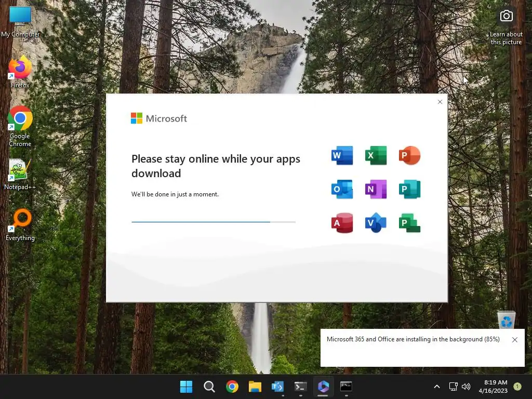Click the Publisher app icon in installer
This screenshot has height=399, width=532.
pyautogui.click(x=409, y=189)
